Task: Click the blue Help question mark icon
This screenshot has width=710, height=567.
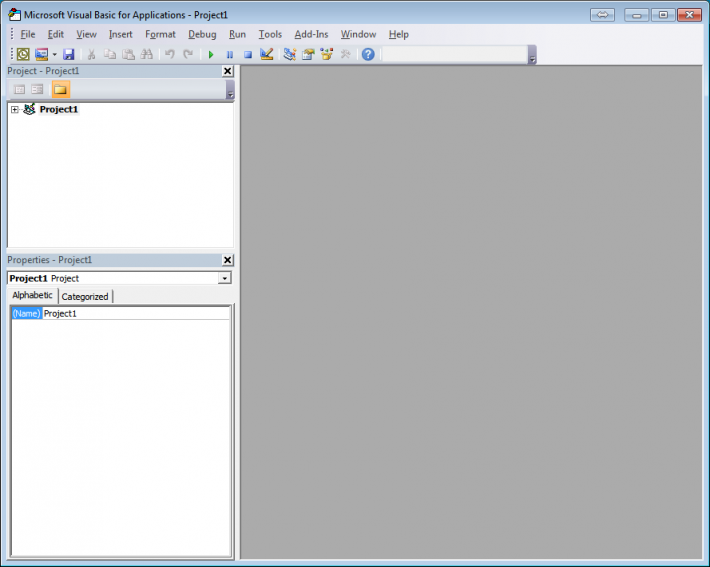Action: [x=368, y=54]
